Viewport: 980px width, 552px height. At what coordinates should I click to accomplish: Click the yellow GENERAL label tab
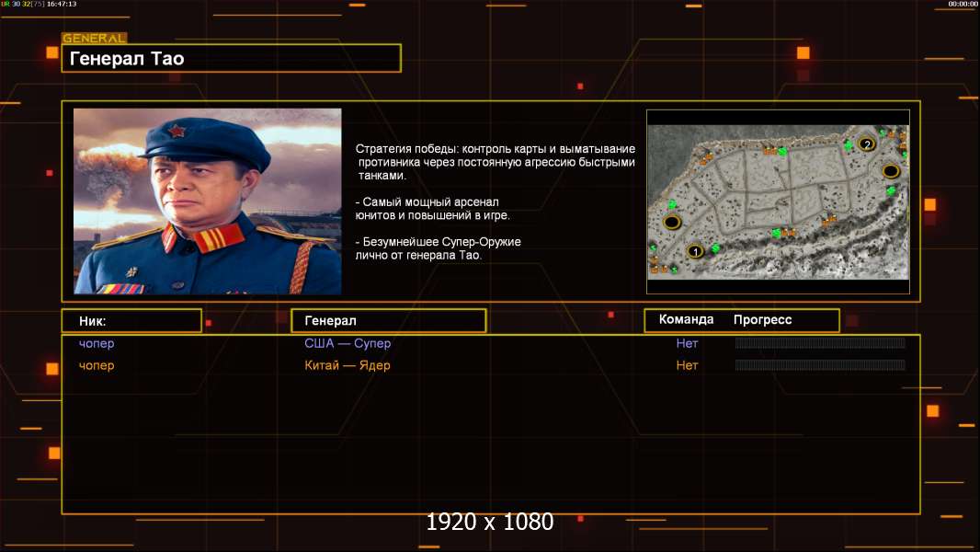[95, 38]
